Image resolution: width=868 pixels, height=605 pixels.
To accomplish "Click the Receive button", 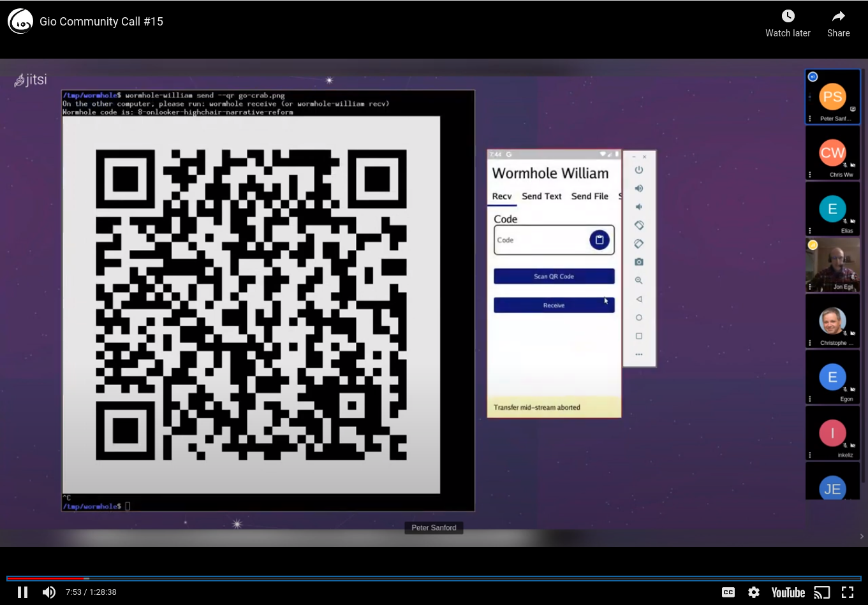I will [x=554, y=305].
